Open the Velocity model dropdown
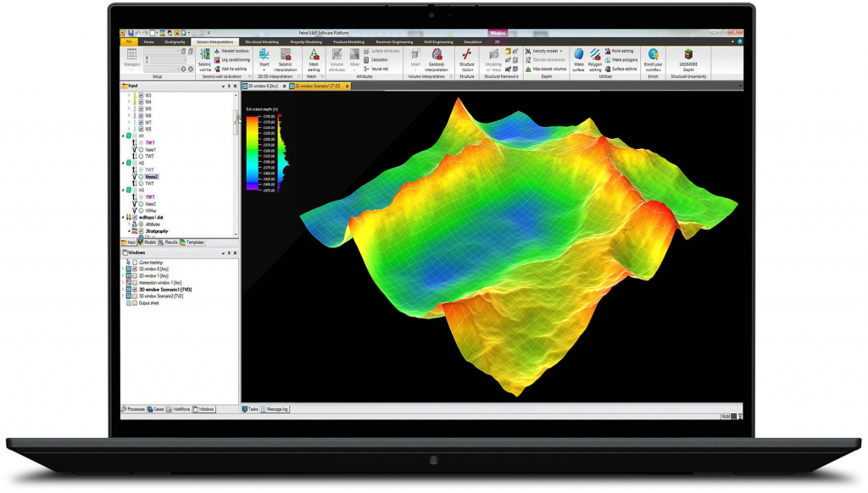Image resolution: width=868 pixels, height=493 pixels. pyautogui.click(x=545, y=51)
